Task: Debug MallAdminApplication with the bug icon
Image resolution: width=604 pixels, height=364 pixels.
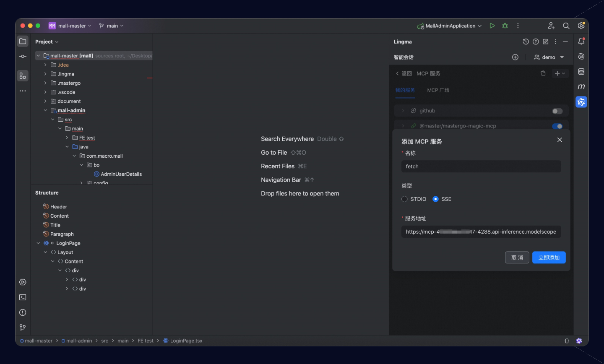Action: [505, 26]
